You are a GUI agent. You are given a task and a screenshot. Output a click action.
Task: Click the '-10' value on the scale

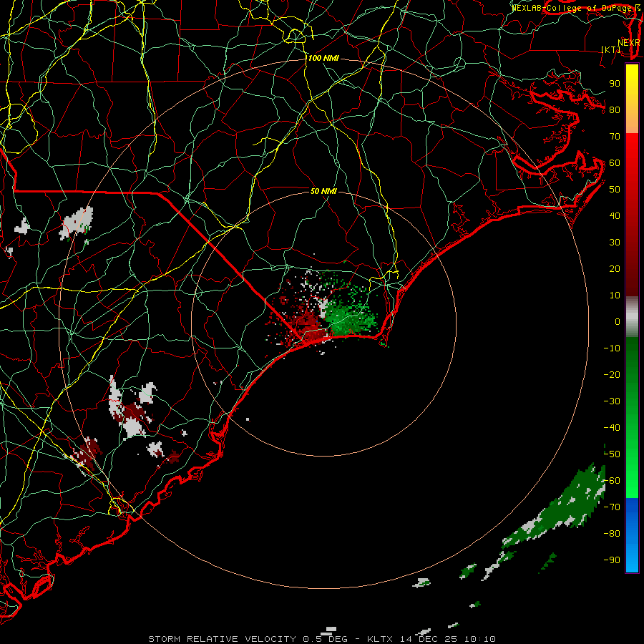612,348
